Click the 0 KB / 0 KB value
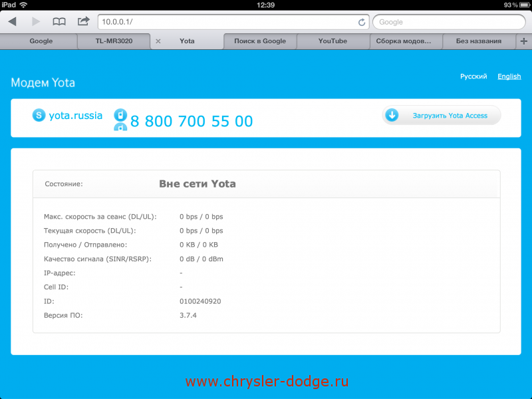Image resolution: width=532 pixels, height=399 pixels. point(199,245)
